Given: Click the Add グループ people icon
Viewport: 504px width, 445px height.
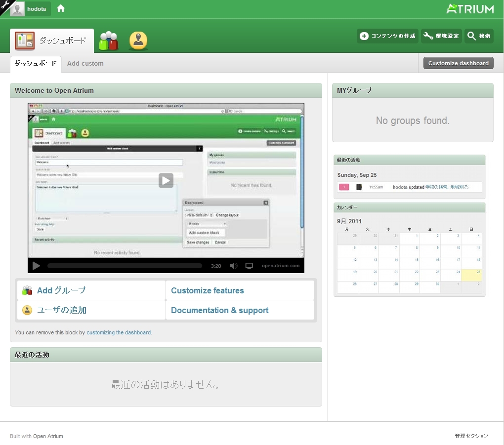Looking at the screenshot, I should click(x=27, y=290).
